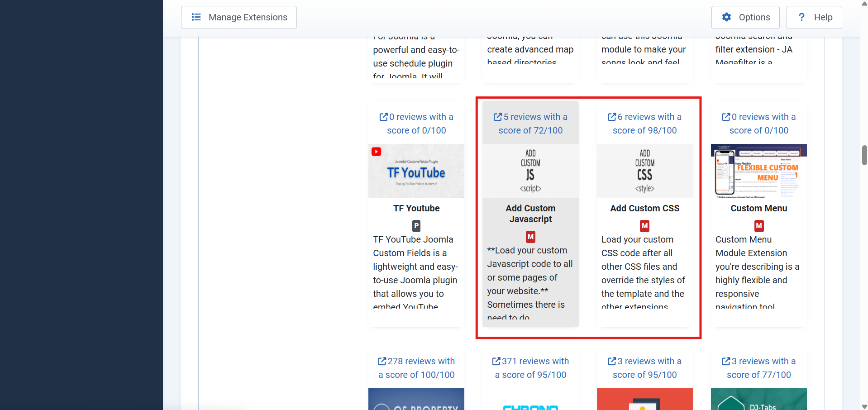Viewport: 868px width, 410px height.
Task: Click the Help question mark icon
Action: (801, 17)
